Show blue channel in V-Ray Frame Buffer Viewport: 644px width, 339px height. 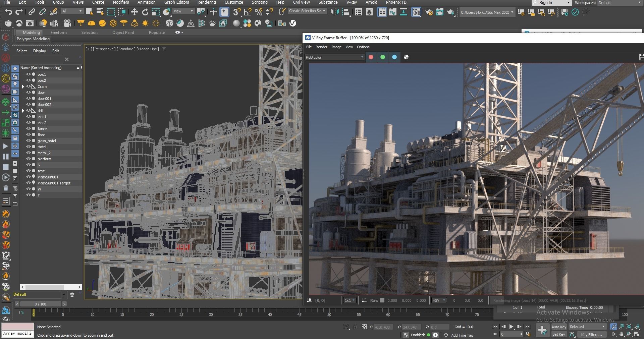pos(394,57)
